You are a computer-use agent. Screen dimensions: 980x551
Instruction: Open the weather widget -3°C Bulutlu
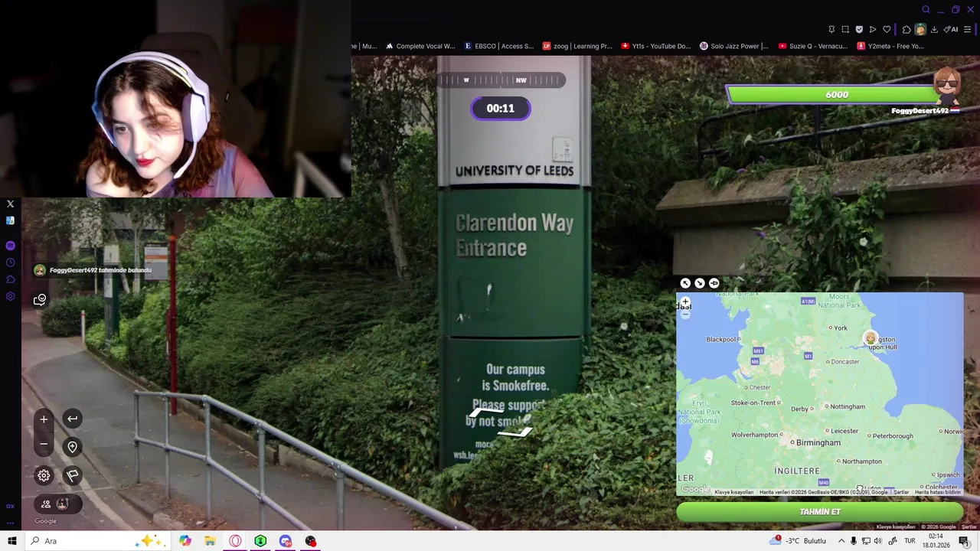click(x=798, y=541)
